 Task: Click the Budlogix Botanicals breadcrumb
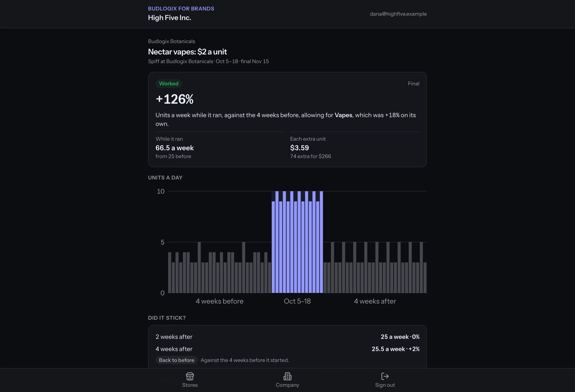point(171,41)
